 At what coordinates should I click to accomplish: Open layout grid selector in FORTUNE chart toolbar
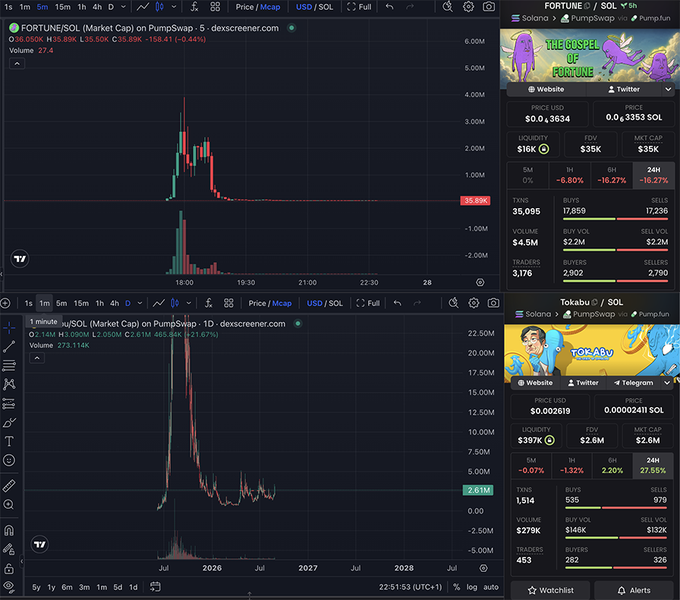(215, 7)
